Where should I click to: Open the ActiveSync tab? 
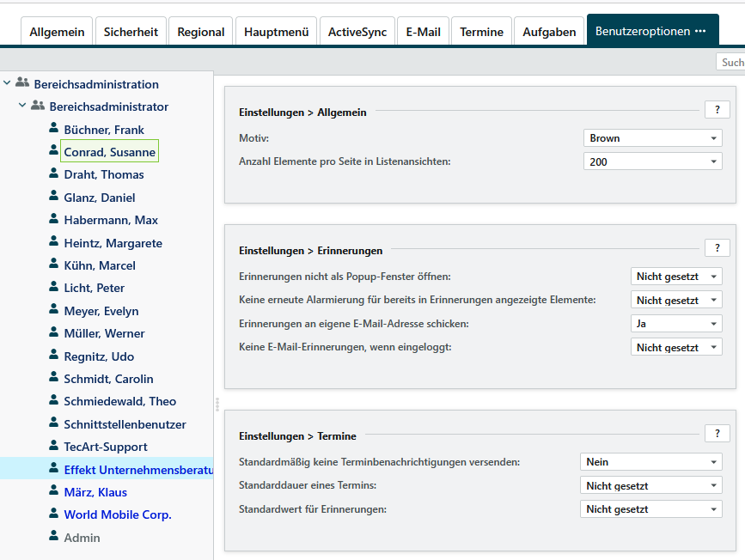click(357, 32)
